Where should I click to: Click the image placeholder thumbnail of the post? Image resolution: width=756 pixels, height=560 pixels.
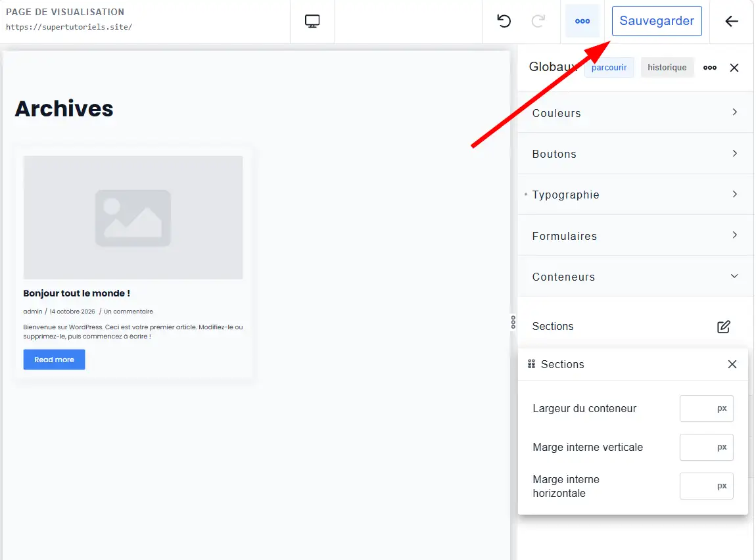click(x=133, y=218)
